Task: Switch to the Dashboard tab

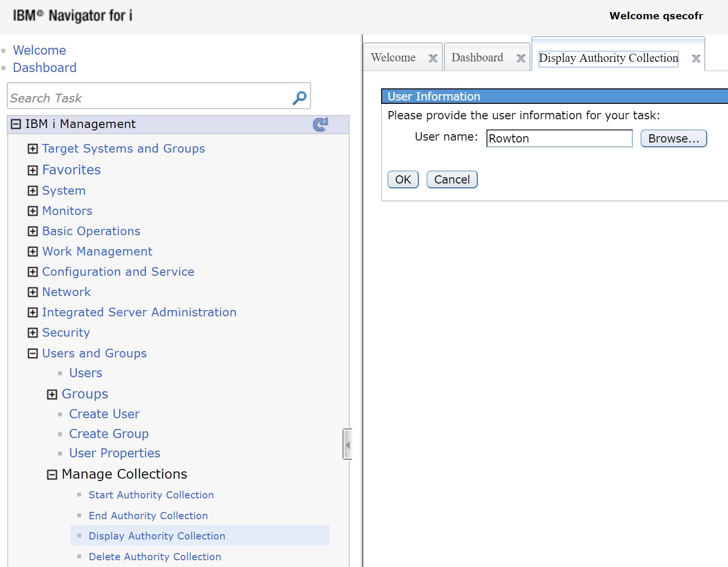Action: click(477, 58)
